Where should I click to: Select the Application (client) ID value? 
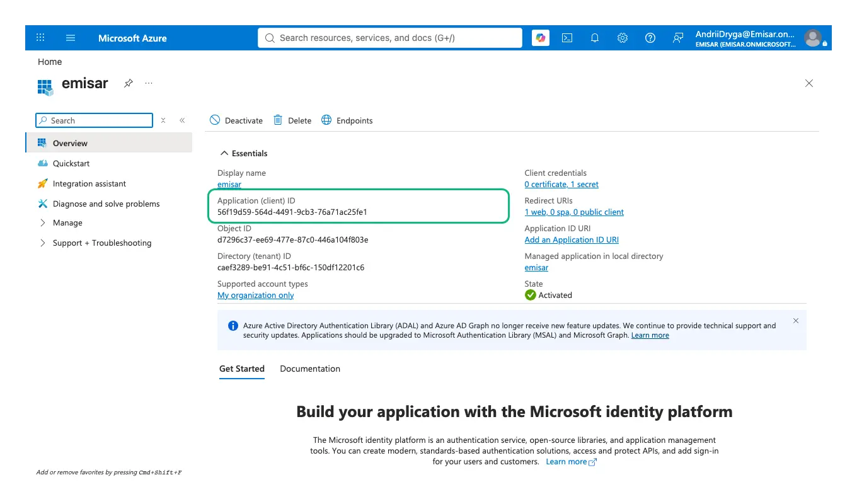click(x=292, y=212)
